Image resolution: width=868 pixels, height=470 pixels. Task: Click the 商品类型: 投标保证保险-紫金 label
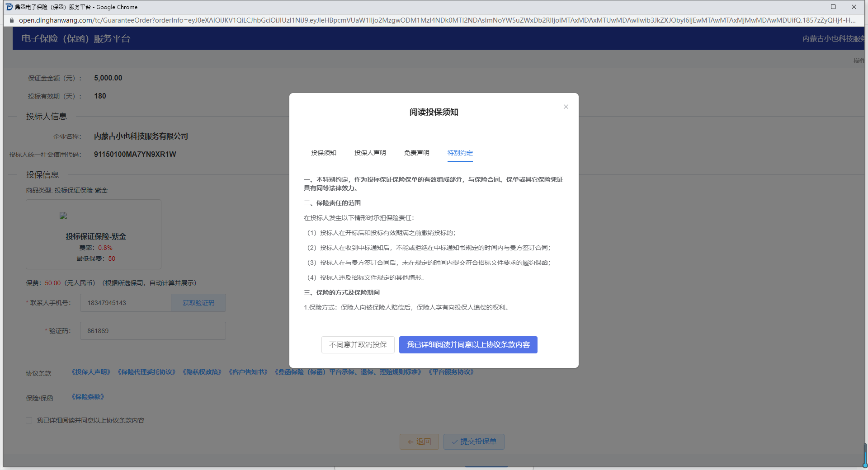tap(67, 190)
